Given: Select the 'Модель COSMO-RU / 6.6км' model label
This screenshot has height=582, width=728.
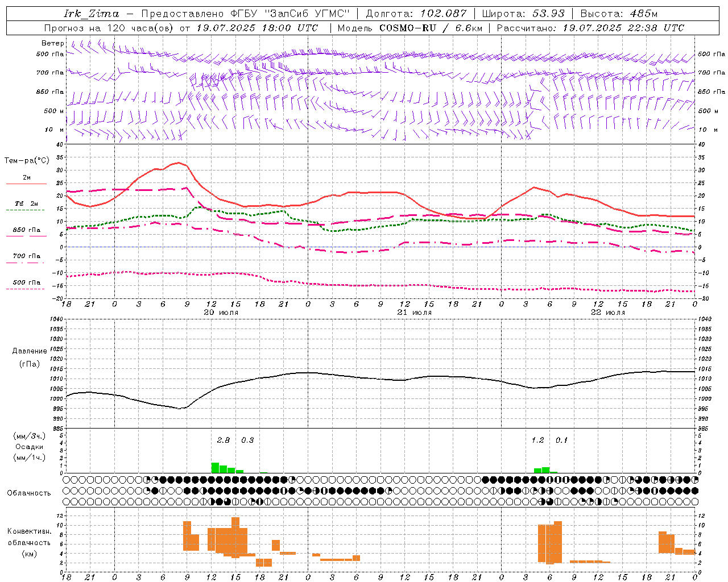Looking at the screenshot, I should coord(410,28).
